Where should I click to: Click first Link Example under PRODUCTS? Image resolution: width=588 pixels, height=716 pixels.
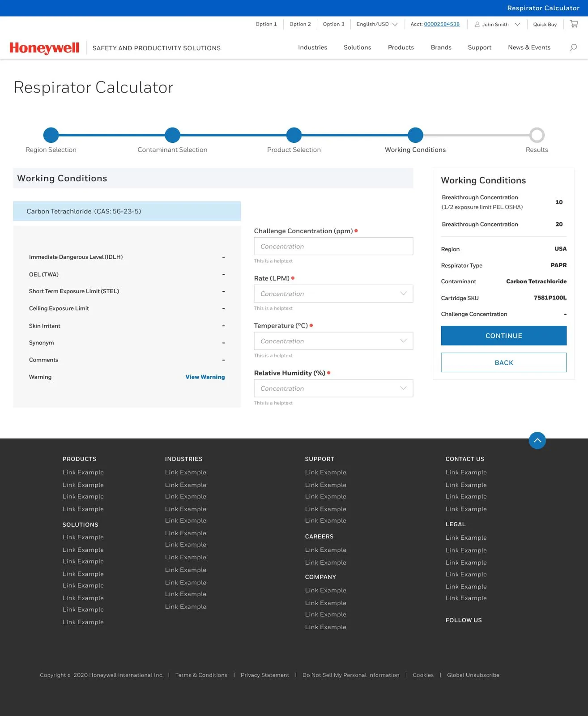click(83, 472)
